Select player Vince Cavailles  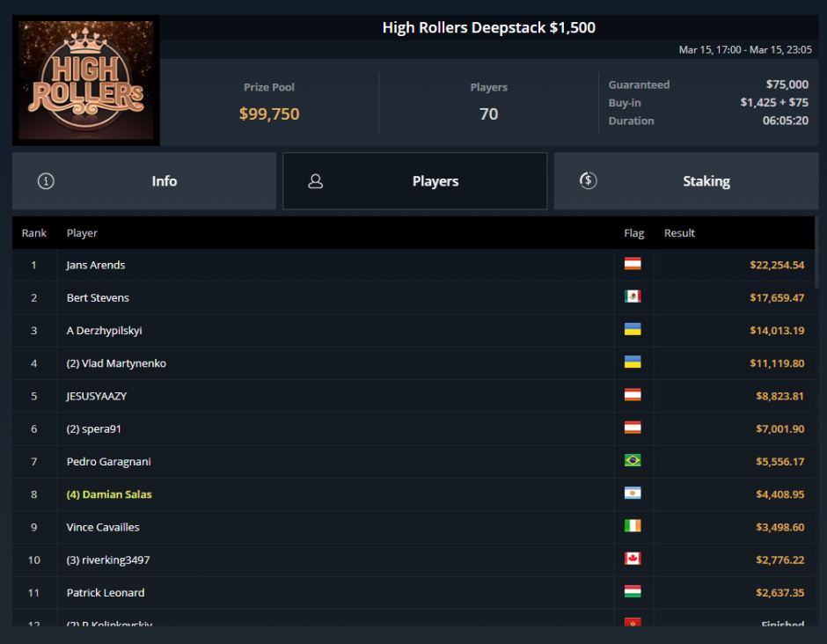(x=102, y=527)
